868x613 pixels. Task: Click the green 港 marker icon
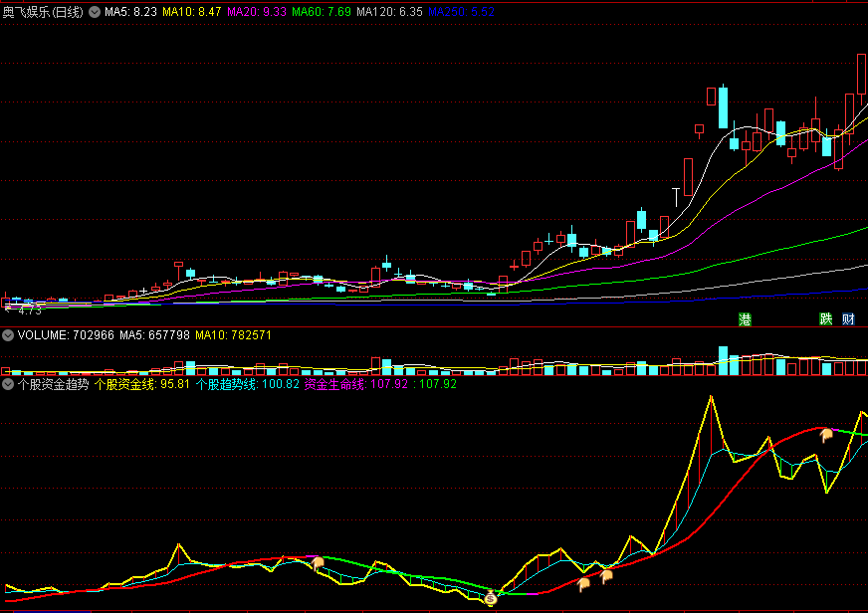(x=746, y=319)
